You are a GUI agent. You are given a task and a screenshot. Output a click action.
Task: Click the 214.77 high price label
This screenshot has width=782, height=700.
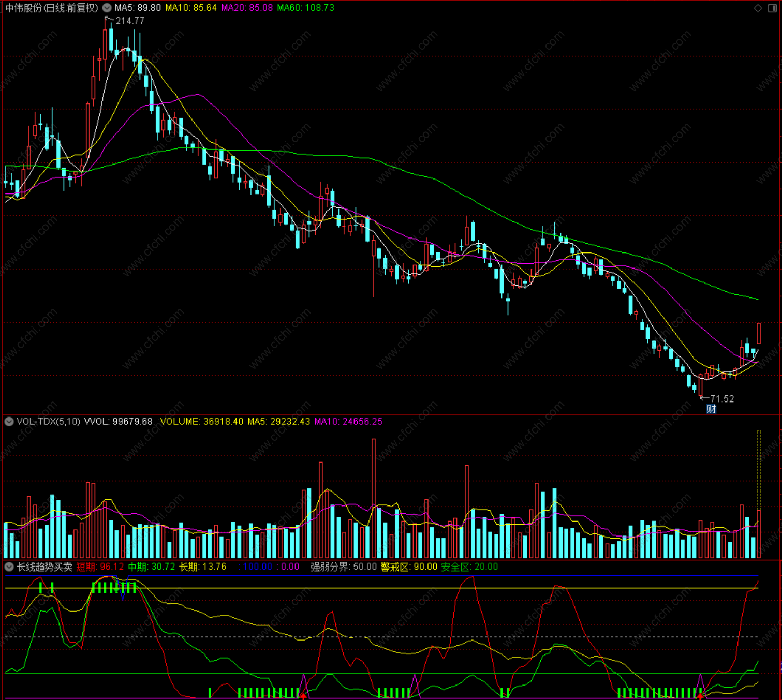coord(130,21)
